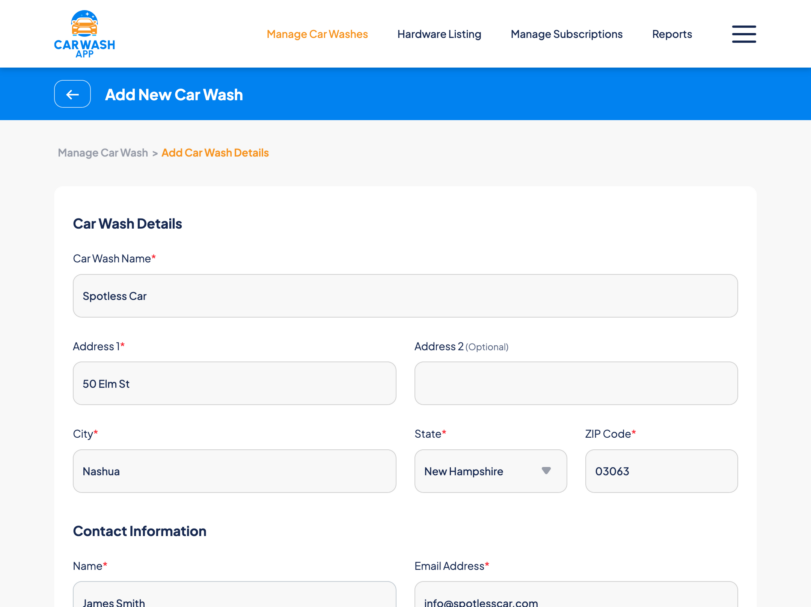Open the hamburger menu

click(x=743, y=34)
